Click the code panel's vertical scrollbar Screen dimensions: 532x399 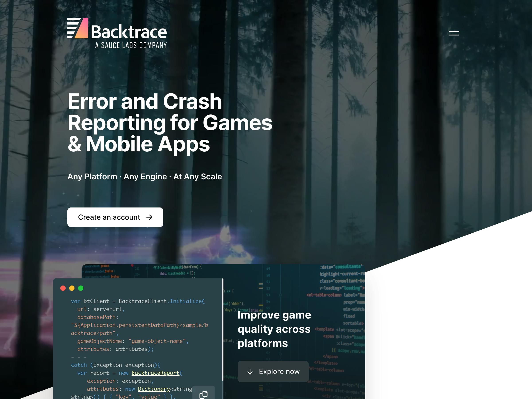(x=223, y=329)
